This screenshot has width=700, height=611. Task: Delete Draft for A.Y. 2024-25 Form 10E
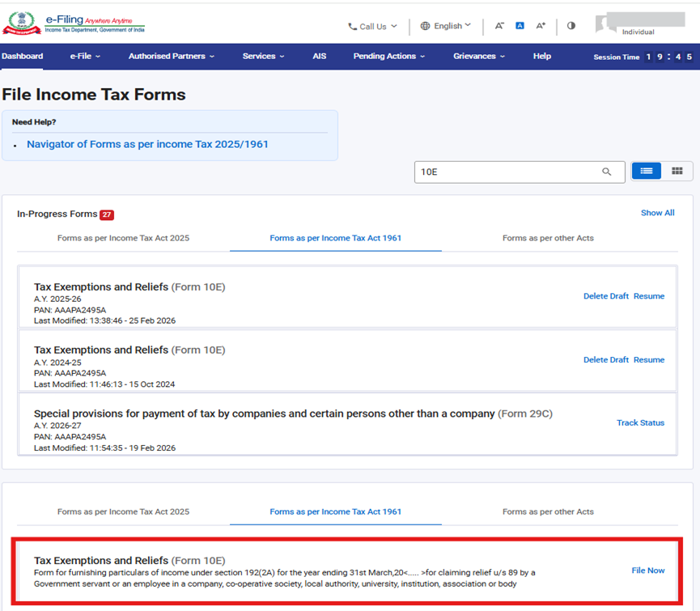click(605, 360)
